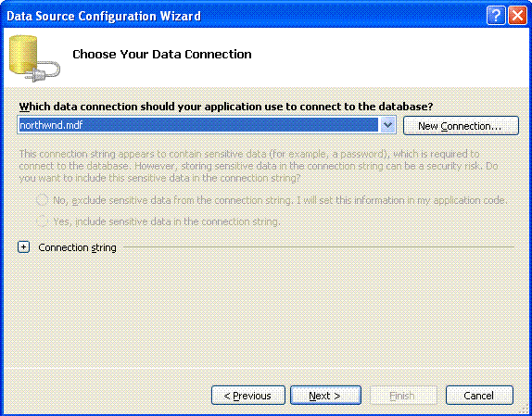The width and height of the screenshot is (532, 416).
Task: Click the greyed-out Finish button
Action: pos(403,396)
